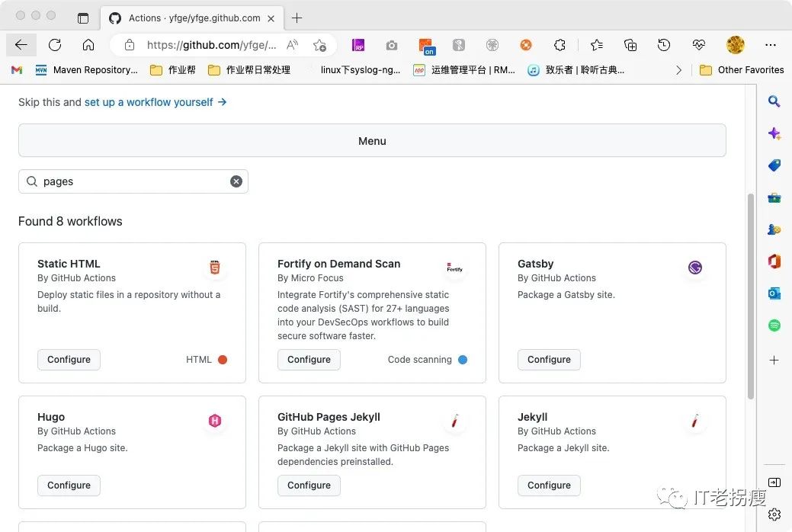Screen dimensions: 792x532
Task: Open the Other Favorites folder
Action: click(742, 69)
